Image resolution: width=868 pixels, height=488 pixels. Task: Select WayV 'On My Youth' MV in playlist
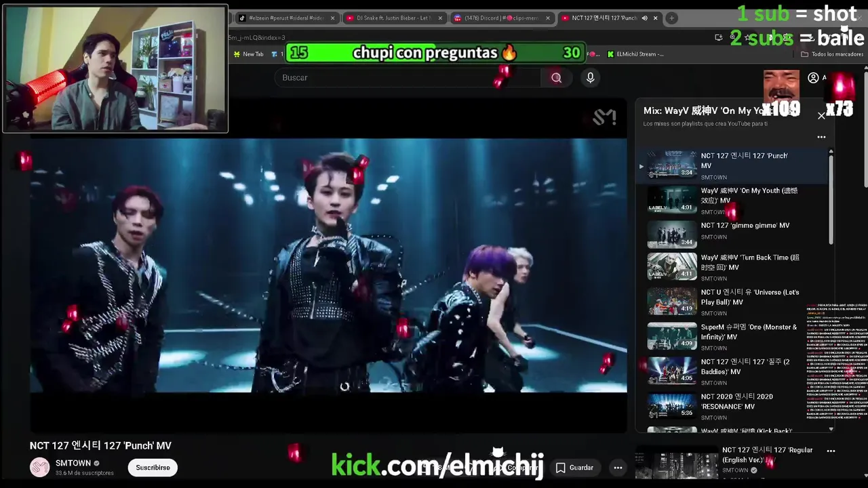(x=736, y=201)
